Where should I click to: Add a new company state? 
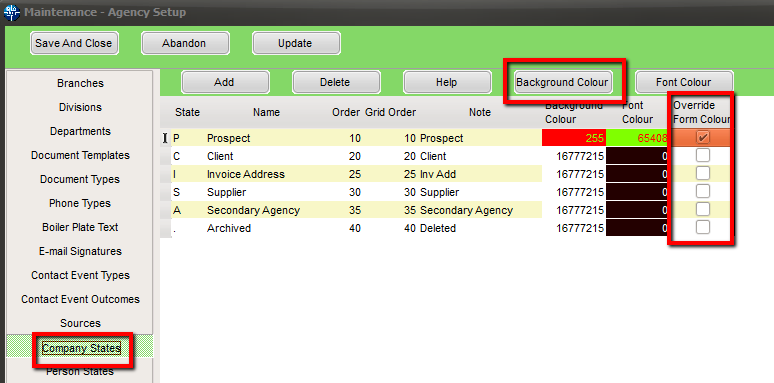pos(225,82)
